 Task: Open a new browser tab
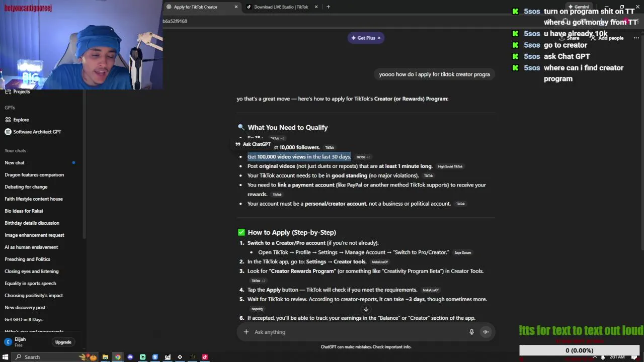[x=328, y=7]
